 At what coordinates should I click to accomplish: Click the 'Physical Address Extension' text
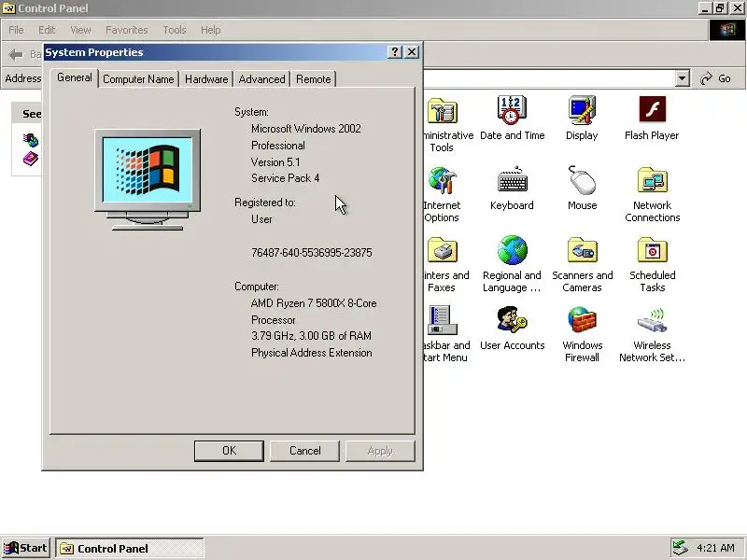312,353
